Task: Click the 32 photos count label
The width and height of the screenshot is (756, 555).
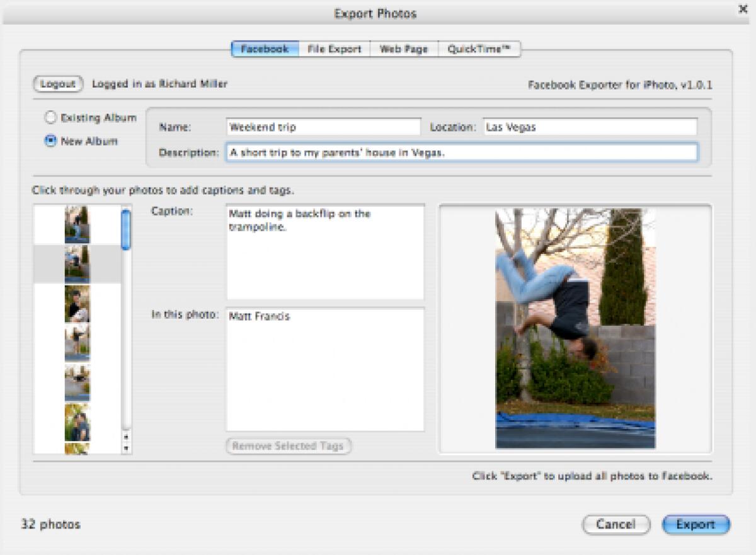Action: point(51,524)
